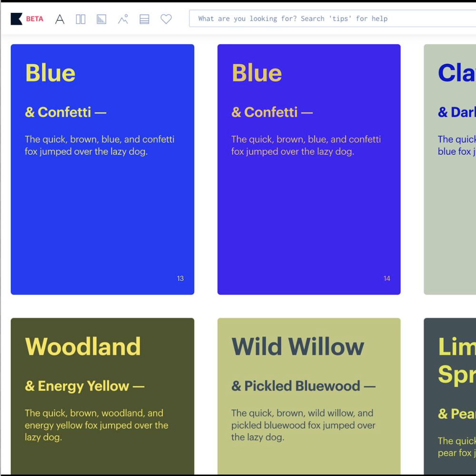Screen dimensions: 476x476
Task: Click the Blue heading text
Action: tap(50, 72)
